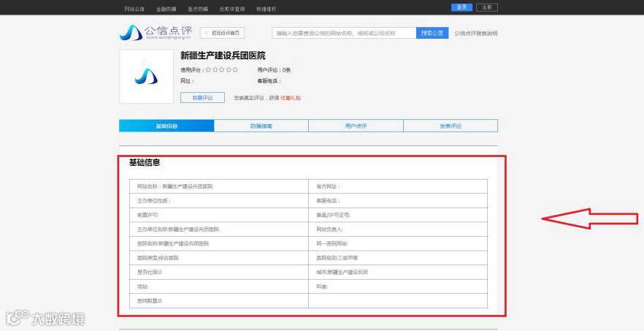
Task: Focus the site name search field
Action: click(344, 33)
